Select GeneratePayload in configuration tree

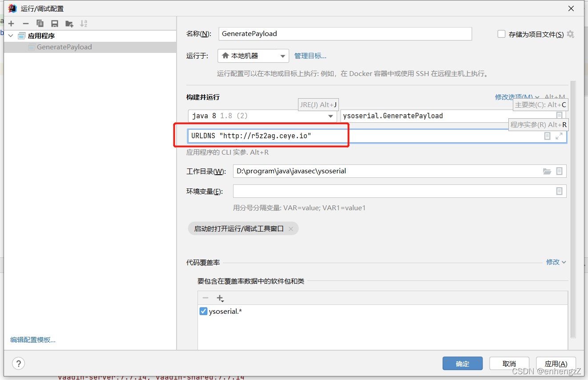pyautogui.click(x=64, y=47)
